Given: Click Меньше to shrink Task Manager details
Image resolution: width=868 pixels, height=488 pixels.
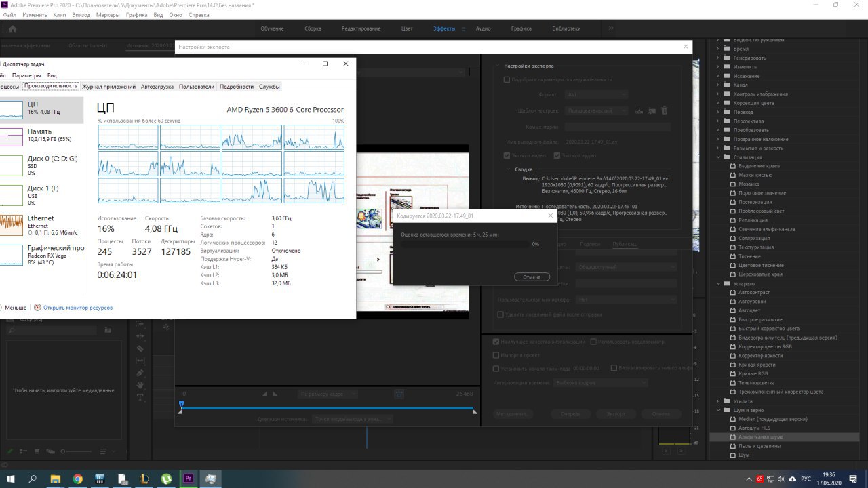Looking at the screenshot, I should click(16, 308).
